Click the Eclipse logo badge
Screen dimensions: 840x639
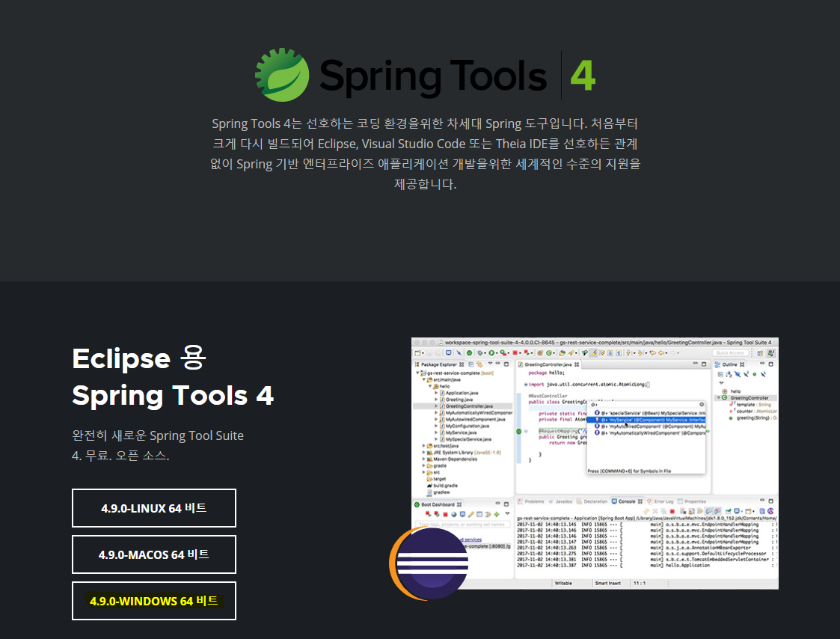[x=429, y=563]
